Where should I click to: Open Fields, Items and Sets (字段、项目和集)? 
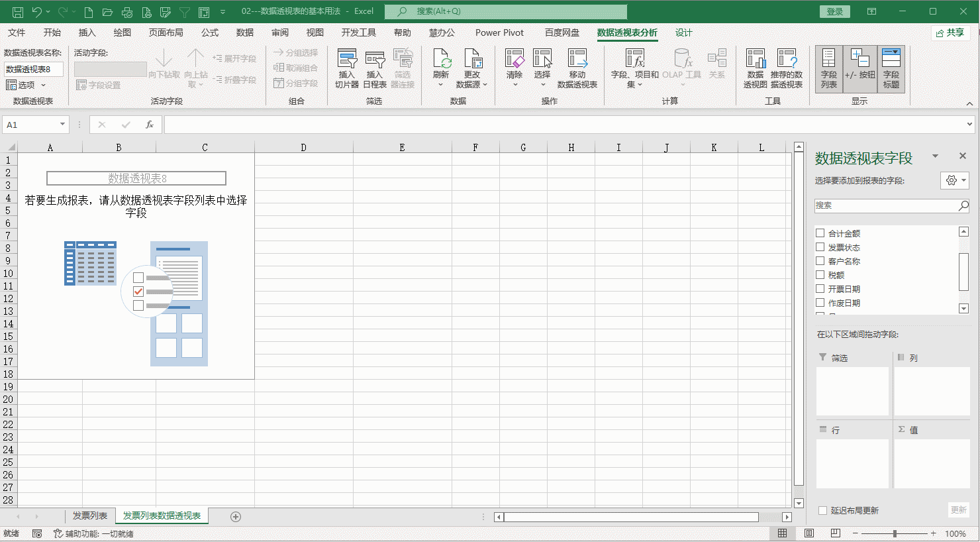pyautogui.click(x=634, y=69)
